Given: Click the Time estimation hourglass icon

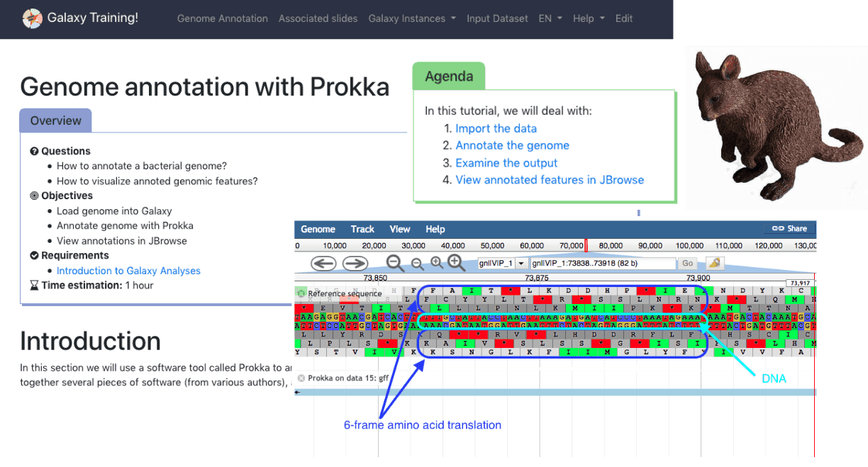Looking at the screenshot, I should (x=34, y=286).
